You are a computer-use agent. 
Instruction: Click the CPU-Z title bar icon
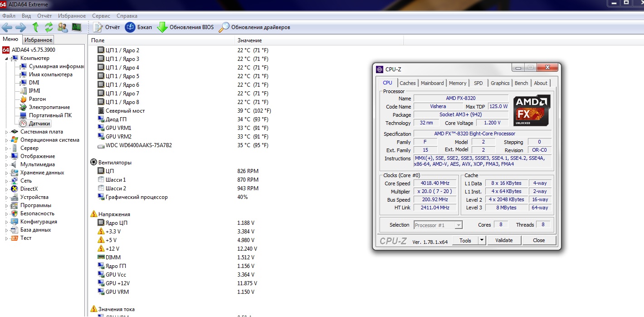[x=380, y=69]
